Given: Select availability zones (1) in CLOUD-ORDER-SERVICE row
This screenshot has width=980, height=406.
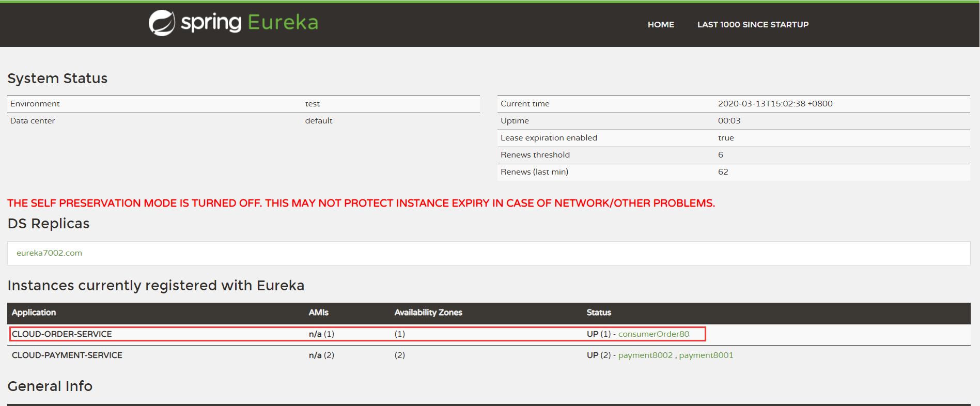Looking at the screenshot, I should (399, 334).
